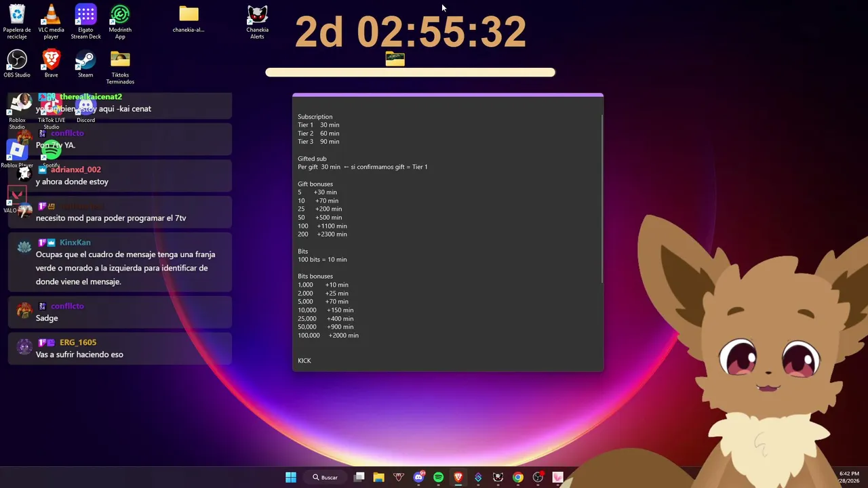Image resolution: width=868 pixels, height=488 pixels.
Task: Select the Steam desktop shortcut
Action: point(85,63)
